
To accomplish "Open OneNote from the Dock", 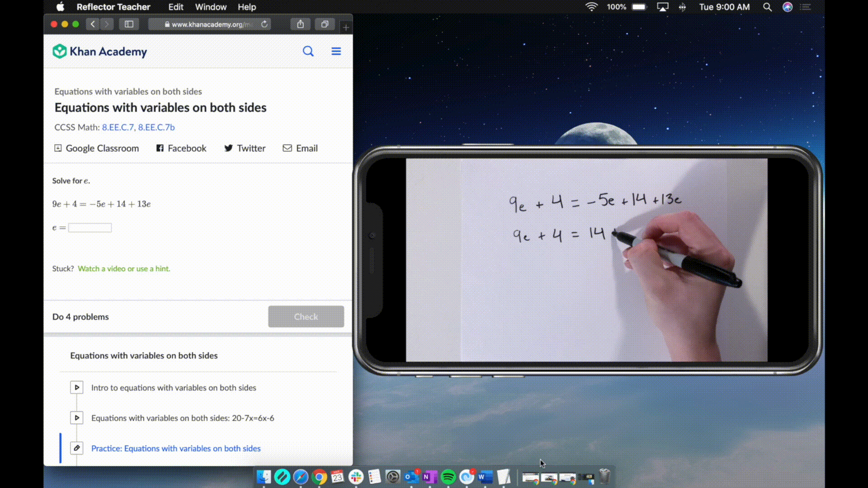I will (429, 477).
